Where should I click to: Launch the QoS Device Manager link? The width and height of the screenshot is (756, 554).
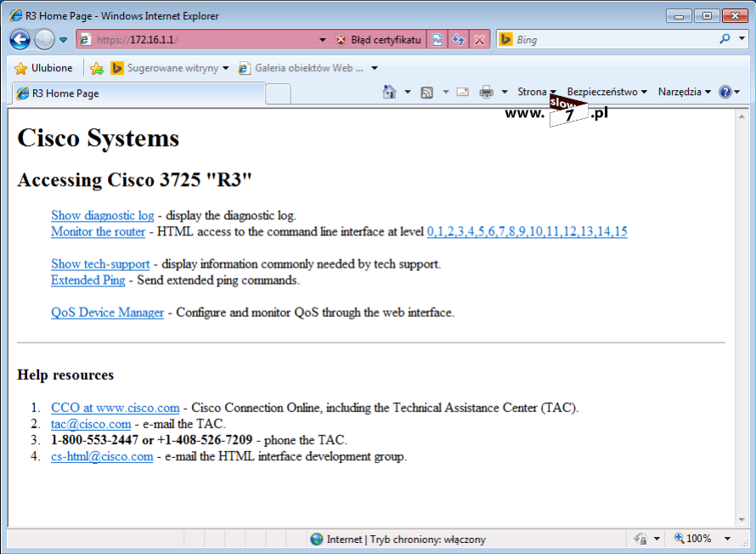pyautogui.click(x=108, y=313)
